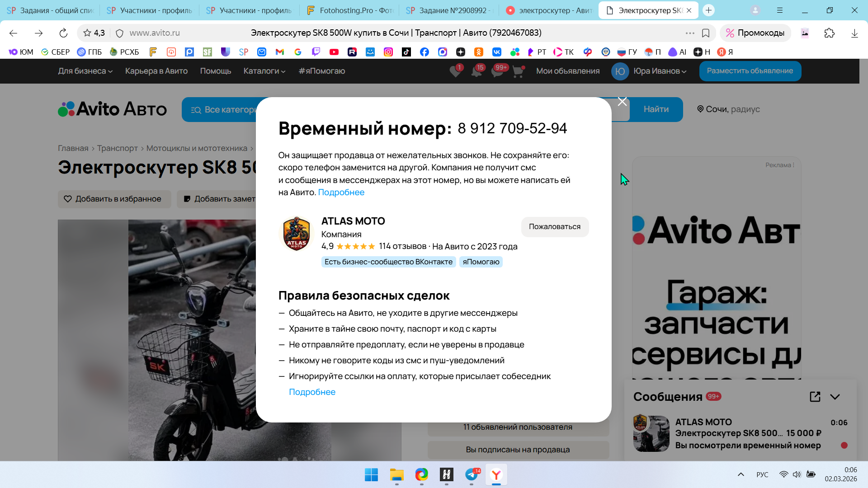Open the notifications bell icon
This screenshot has width=868, height=488.
point(476,71)
